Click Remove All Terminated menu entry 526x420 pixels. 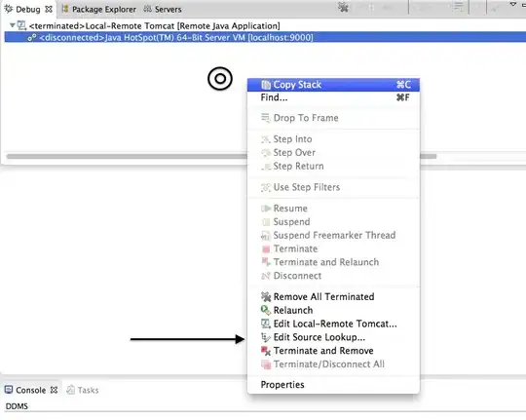click(333, 297)
